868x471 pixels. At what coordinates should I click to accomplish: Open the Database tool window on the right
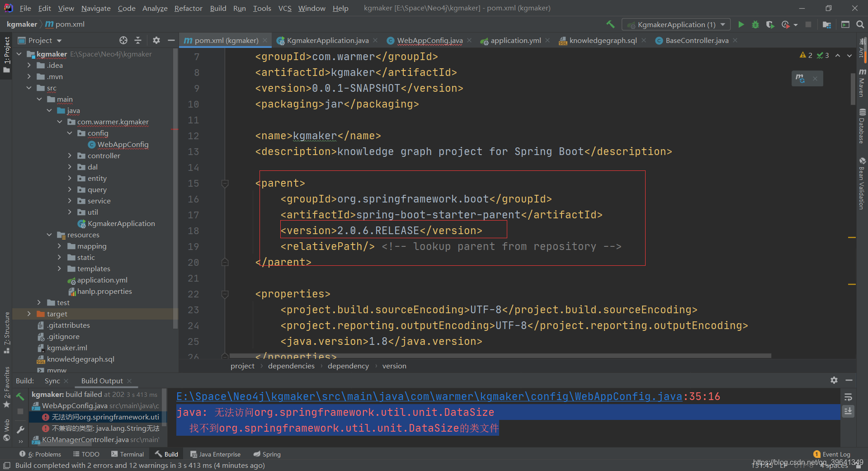pyautogui.click(x=862, y=122)
